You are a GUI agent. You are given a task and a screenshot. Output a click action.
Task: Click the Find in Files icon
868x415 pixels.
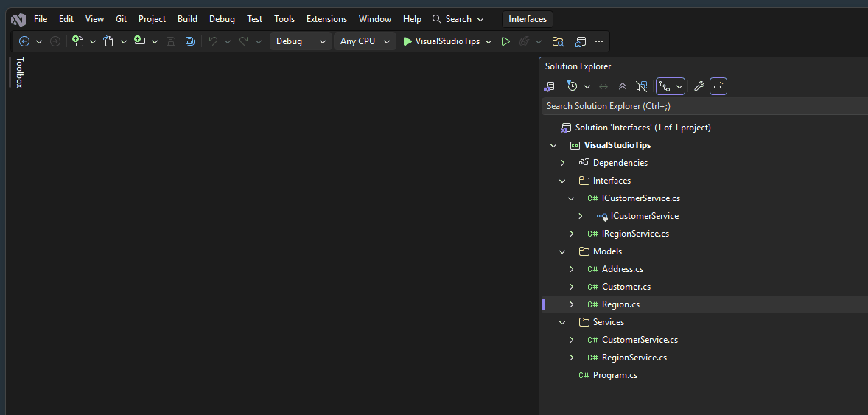(558, 41)
